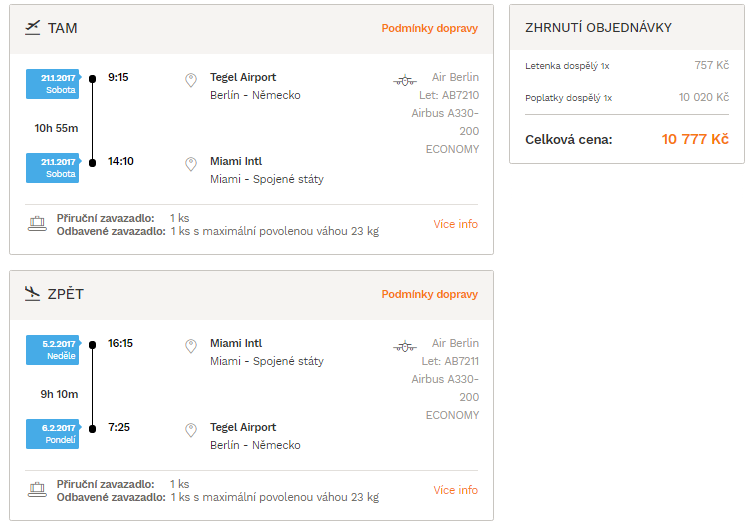Click the location pin next to Miami Intl arrival
This screenshot has height=523, width=751.
(191, 164)
